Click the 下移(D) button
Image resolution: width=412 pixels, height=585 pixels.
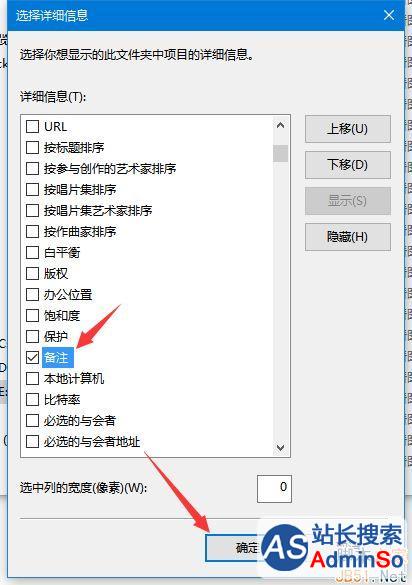pyautogui.click(x=348, y=165)
